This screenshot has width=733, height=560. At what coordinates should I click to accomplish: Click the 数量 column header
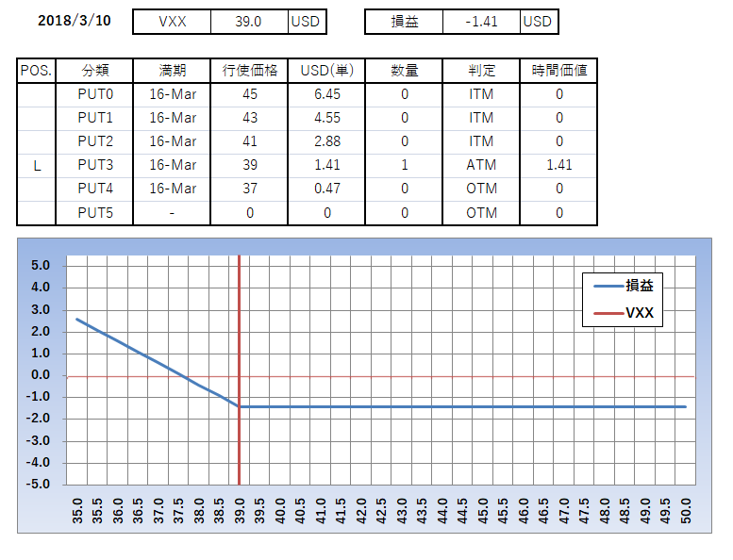click(405, 71)
